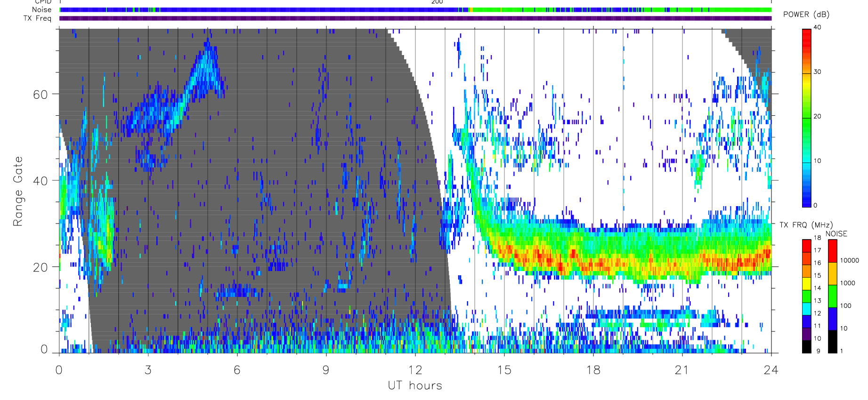868x400 pixels.
Task: Click the 'TX FRQ (MHz)' legend title
Action: (x=806, y=225)
